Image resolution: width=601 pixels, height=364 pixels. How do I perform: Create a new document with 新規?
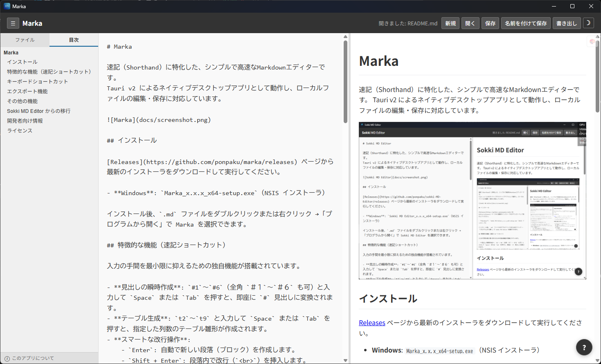point(450,23)
